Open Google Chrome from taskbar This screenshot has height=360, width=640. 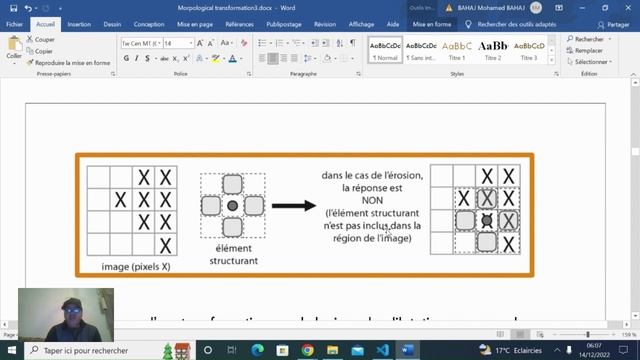(x=308, y=350)
